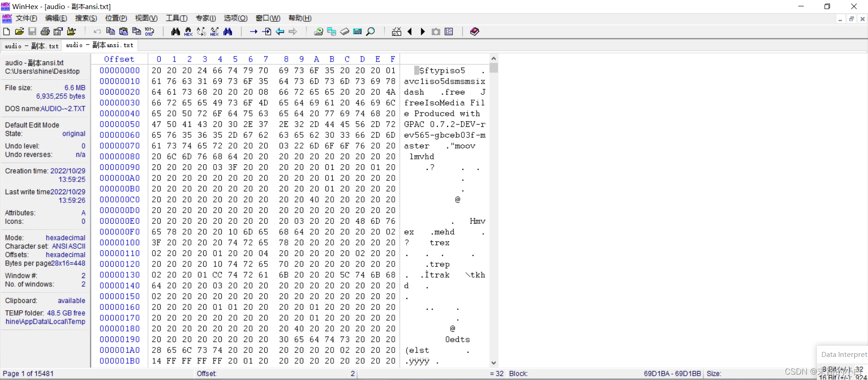Create a new file with toolbar icon
The image size is (868, 380).
point(6,32)
